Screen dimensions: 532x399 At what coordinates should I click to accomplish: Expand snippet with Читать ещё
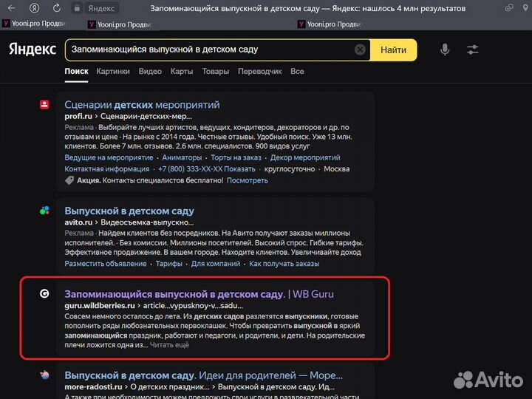click(169, 345)
